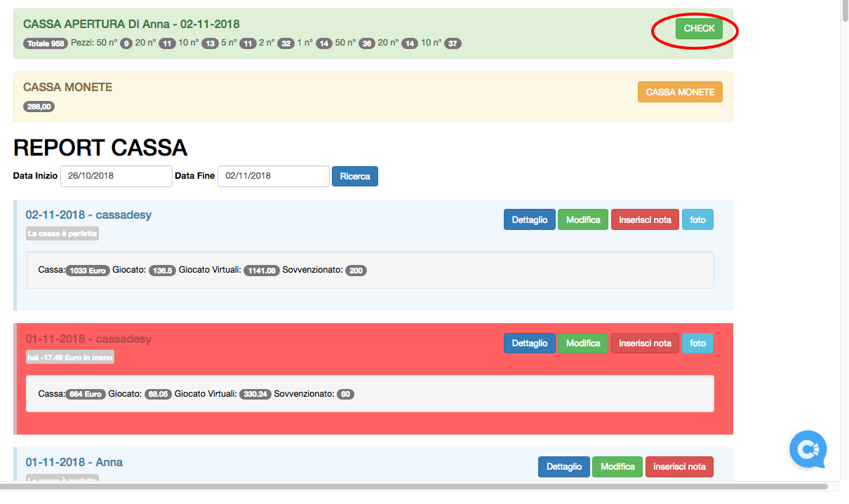Image resolution: width=849 pixels, height=504 pixels.
Task: Click the 02-11-2018 - cassadesy heading
Action: pyautogui.click(x=88, y=215)
